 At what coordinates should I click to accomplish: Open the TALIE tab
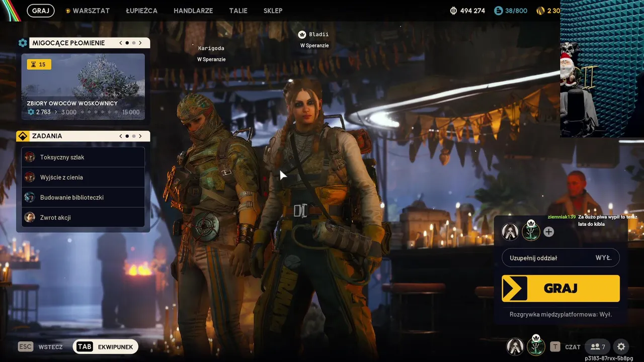coord(238,11)
